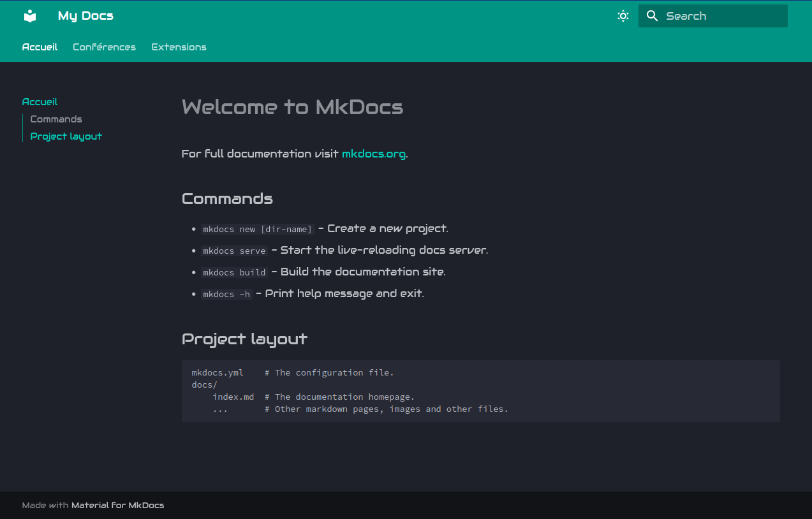This screenshot has height=519, width=812.
Task: Follow the mkdocs.org hyperlink
Action: point(373,154)
